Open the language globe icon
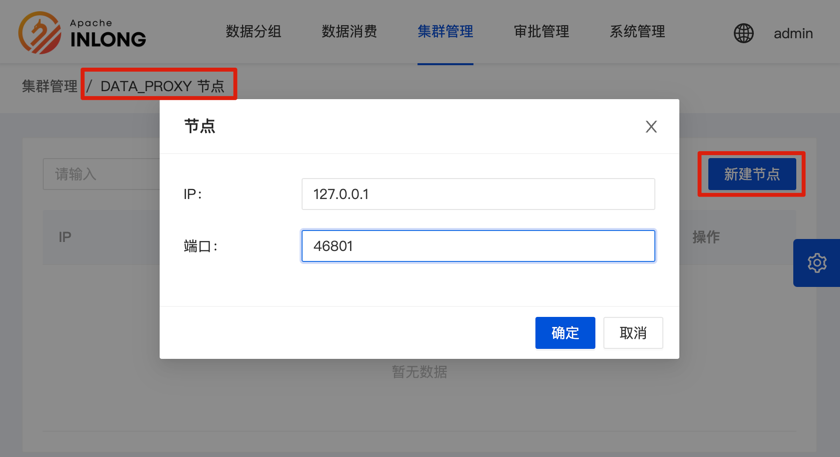The image size is (840, 457). coord(743,33)
